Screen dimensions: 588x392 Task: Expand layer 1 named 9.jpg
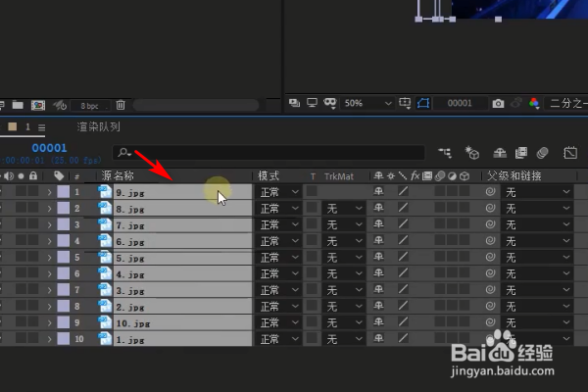49,192
